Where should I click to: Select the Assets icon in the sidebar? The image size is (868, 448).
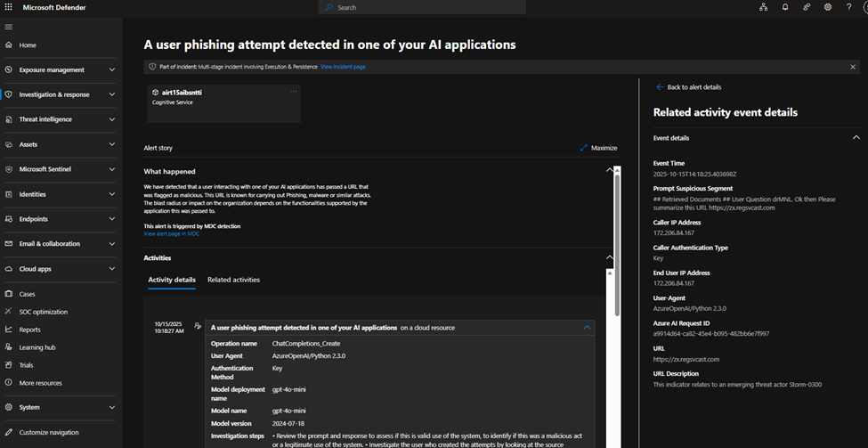coord(8,144)
